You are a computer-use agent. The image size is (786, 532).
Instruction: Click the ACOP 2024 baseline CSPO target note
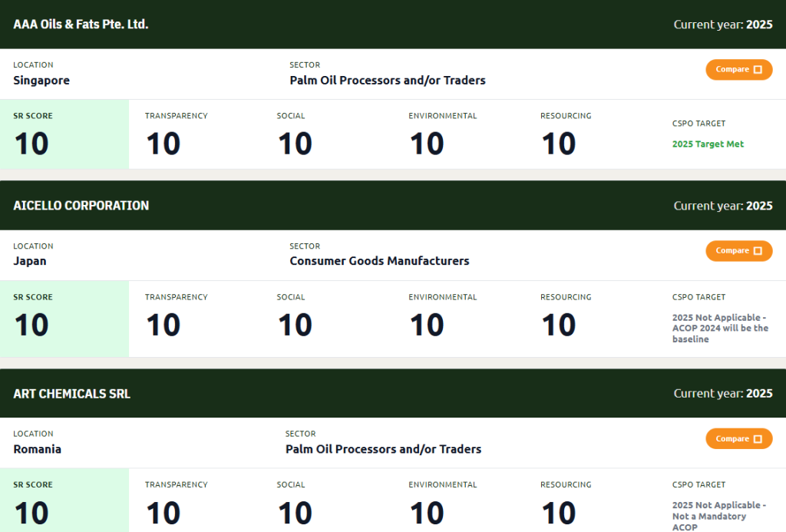[x=720, y=329]
